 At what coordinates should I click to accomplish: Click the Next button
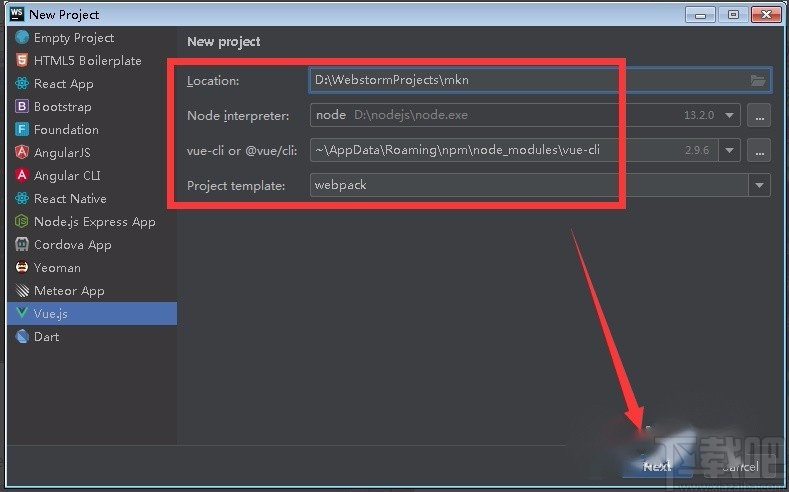coord(657,467)
